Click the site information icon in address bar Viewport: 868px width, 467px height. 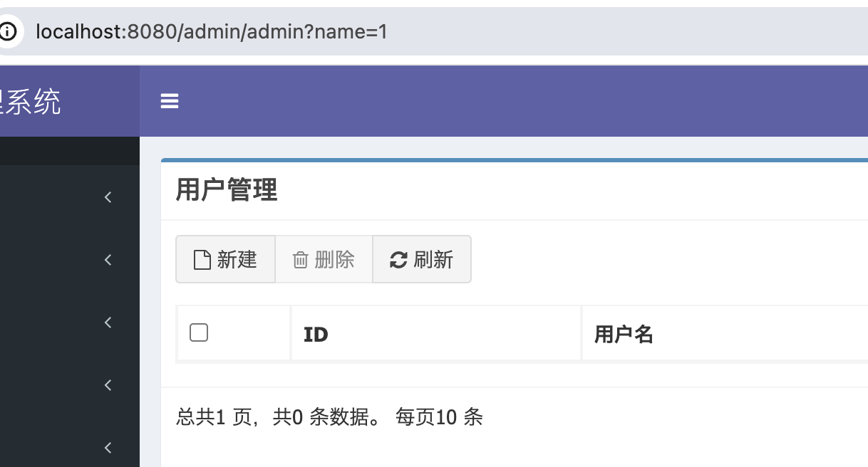click(x=7, y=31)
